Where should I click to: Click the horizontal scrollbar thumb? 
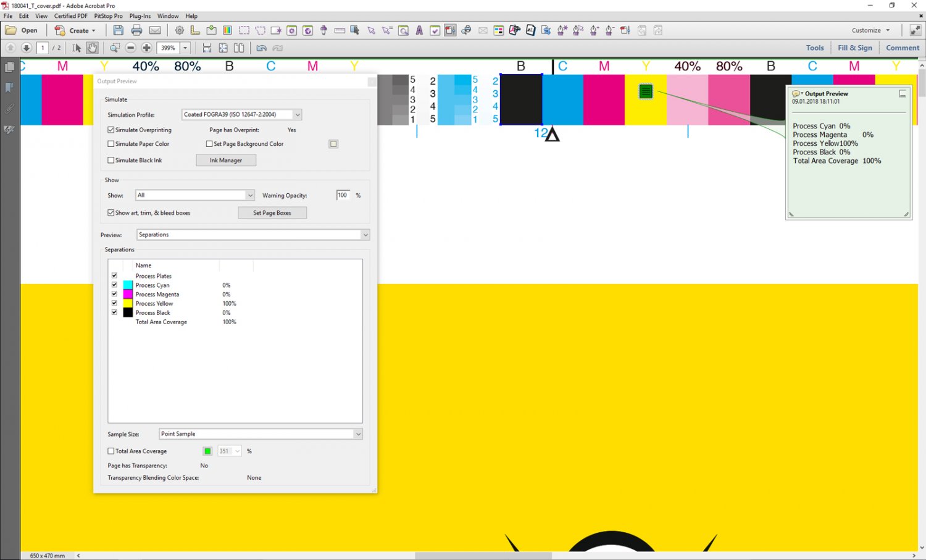pyautogui.click(x=483, y=556)
